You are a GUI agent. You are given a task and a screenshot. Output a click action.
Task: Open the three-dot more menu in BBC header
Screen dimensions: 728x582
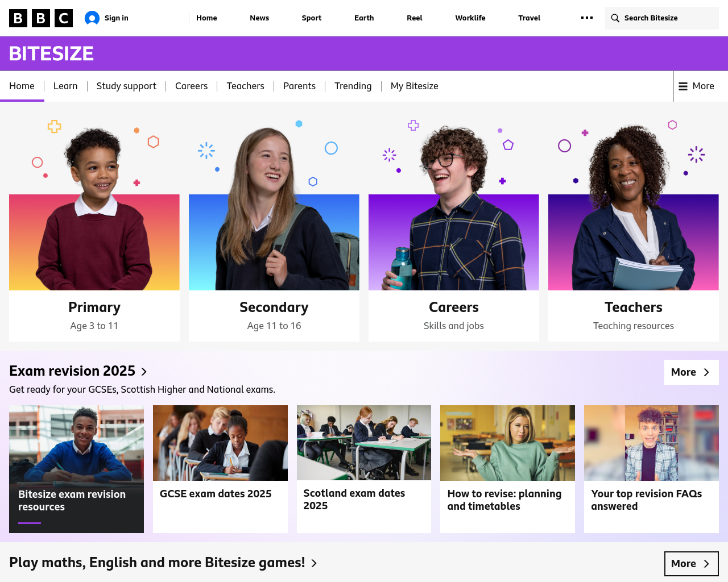coord(587,18)
